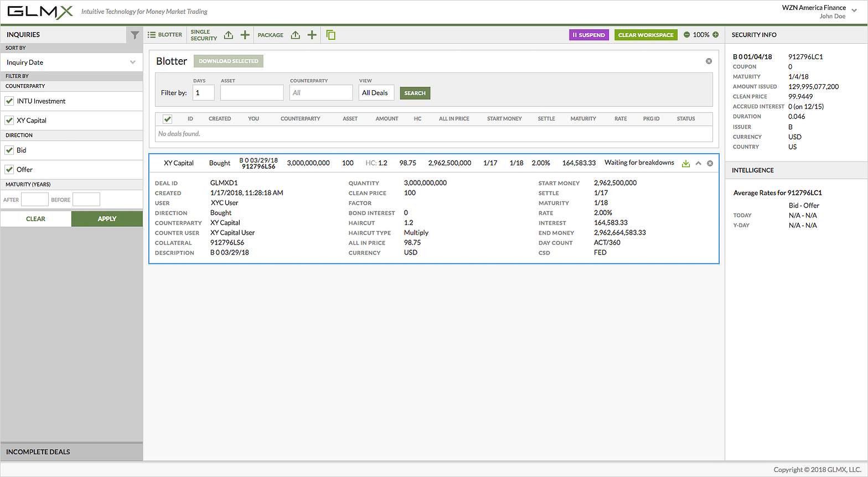Click the Package toolbar label
The image size is (868, 477).
[271, 35]
